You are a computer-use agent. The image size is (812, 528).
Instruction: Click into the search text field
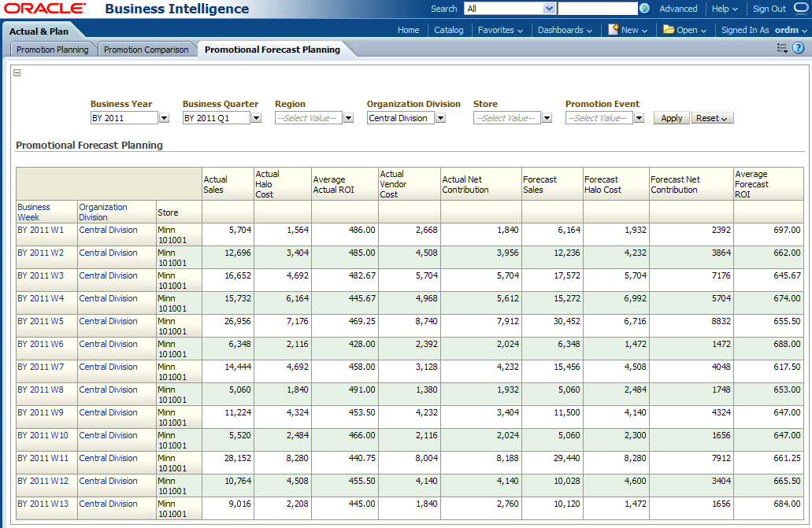tap(597, 9)
